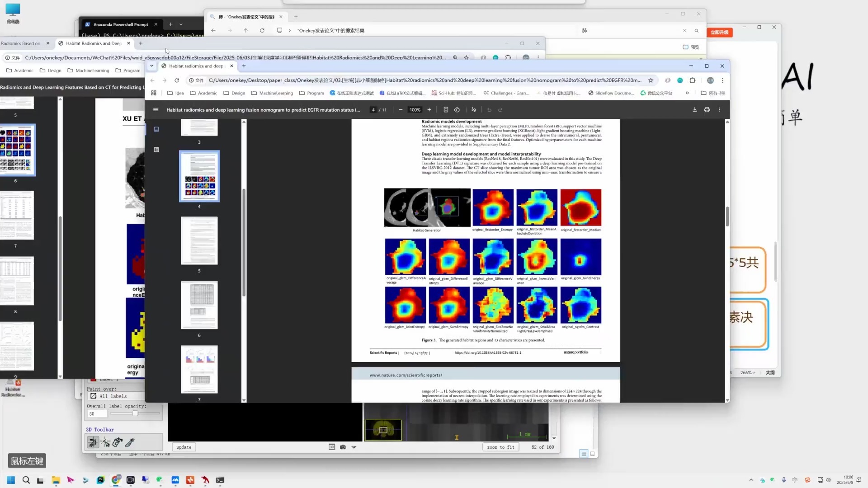Open Windows Start menu
The height and width of the screenshot is (488, 868).
coord(11,480)
